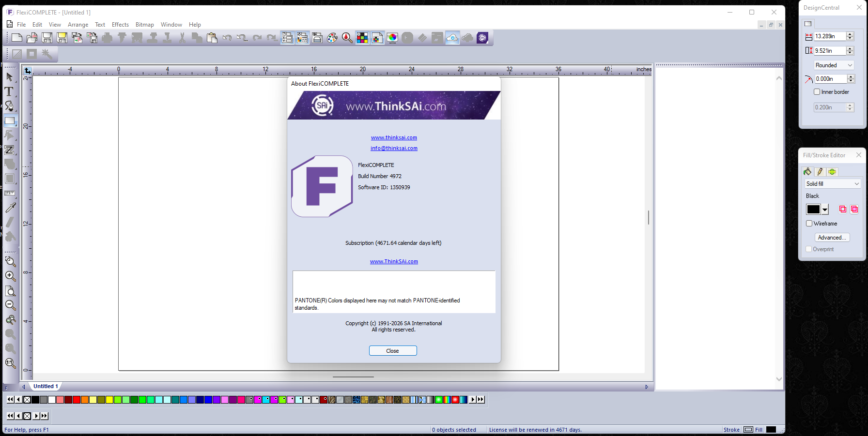This screenshot has height=436, width=868.
Task: Open the Bitmap menu
Action: (145, 25)
